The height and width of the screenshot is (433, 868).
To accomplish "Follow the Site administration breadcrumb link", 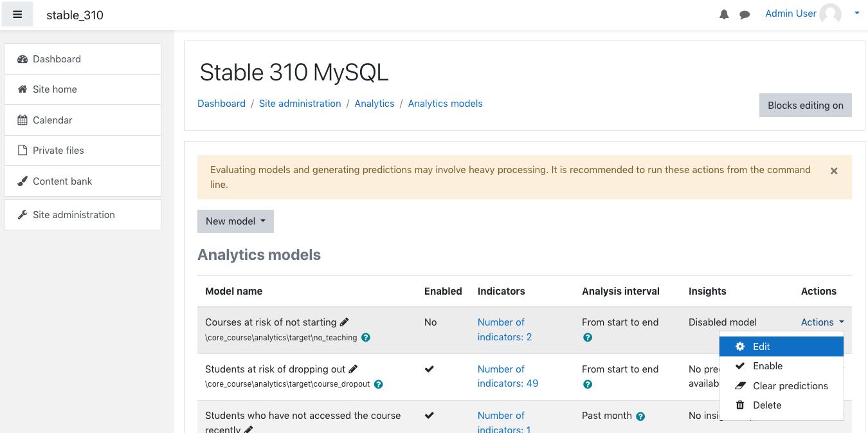I will pyautogui.click(x=300, y=104).
